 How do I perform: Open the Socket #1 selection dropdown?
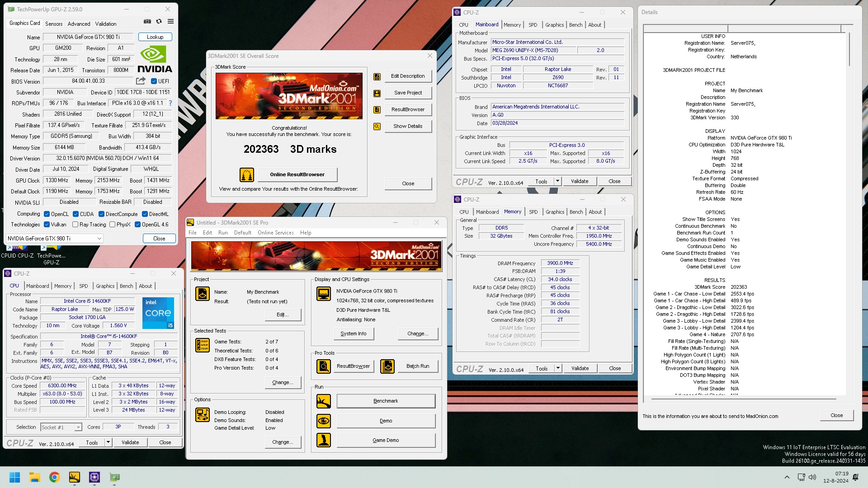[x=61, y=427]
